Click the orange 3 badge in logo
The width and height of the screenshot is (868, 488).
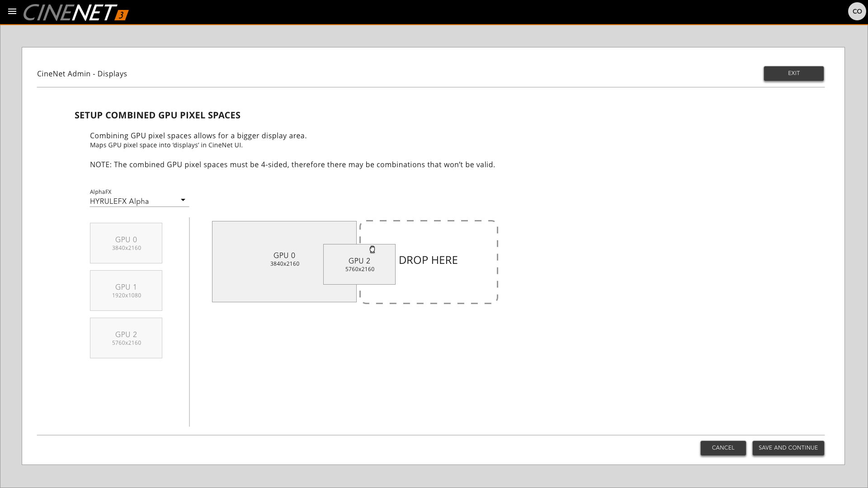coord(121,15)
